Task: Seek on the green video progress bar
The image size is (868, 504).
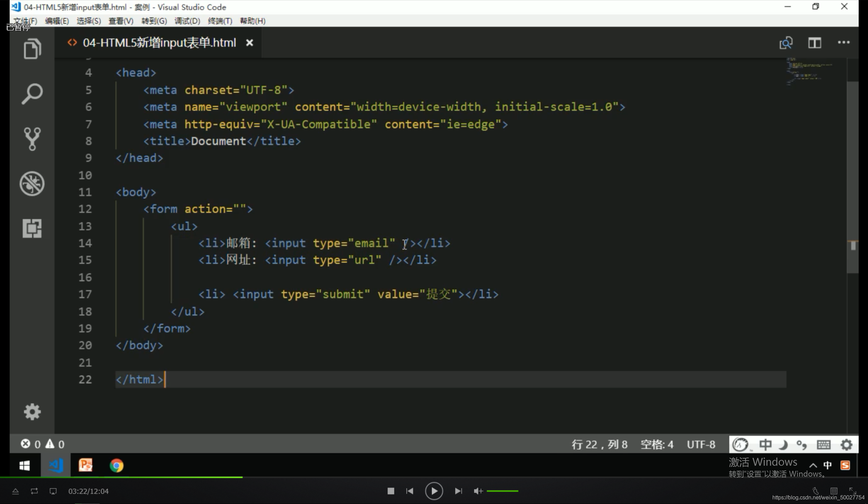Action: click(121, 477)
